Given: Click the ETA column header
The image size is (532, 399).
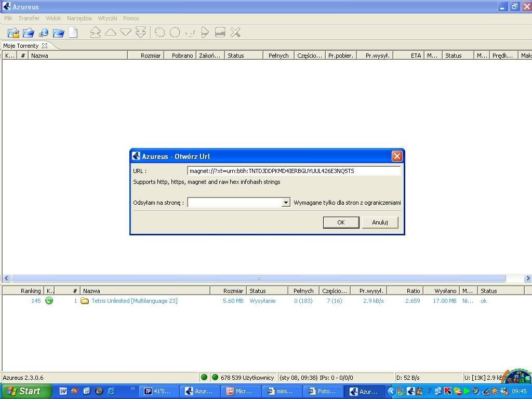Looking at the screenshot, I should tap(408, 55).
